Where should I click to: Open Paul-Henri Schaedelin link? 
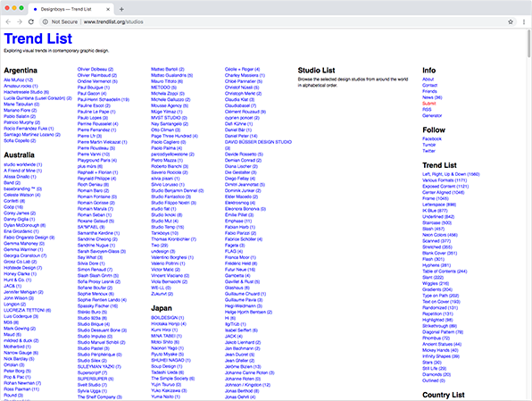coord(104,99)
